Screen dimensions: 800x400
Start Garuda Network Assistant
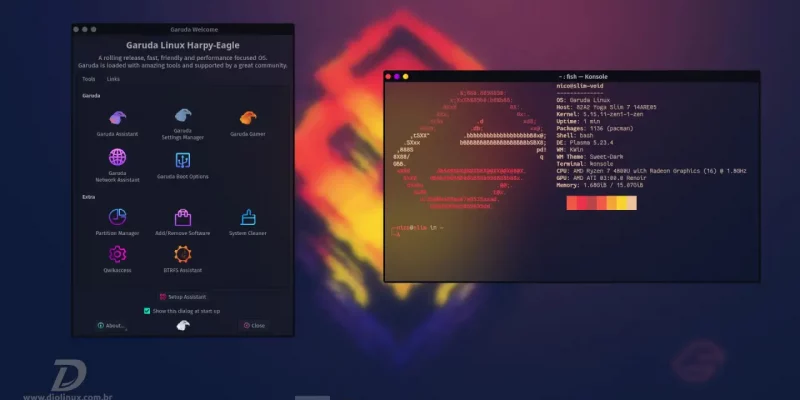click(117, 165)
